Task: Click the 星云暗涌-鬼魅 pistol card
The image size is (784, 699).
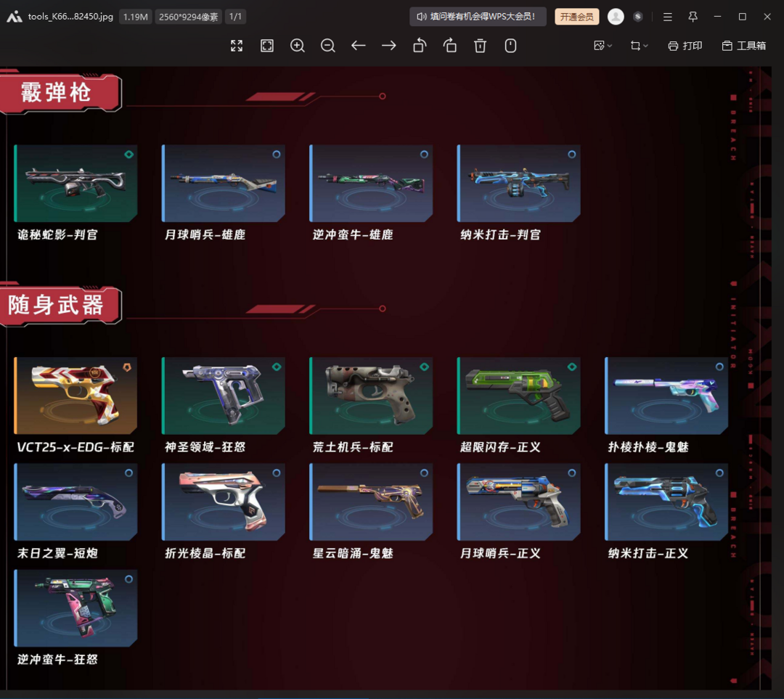Action: coord(371,502)
